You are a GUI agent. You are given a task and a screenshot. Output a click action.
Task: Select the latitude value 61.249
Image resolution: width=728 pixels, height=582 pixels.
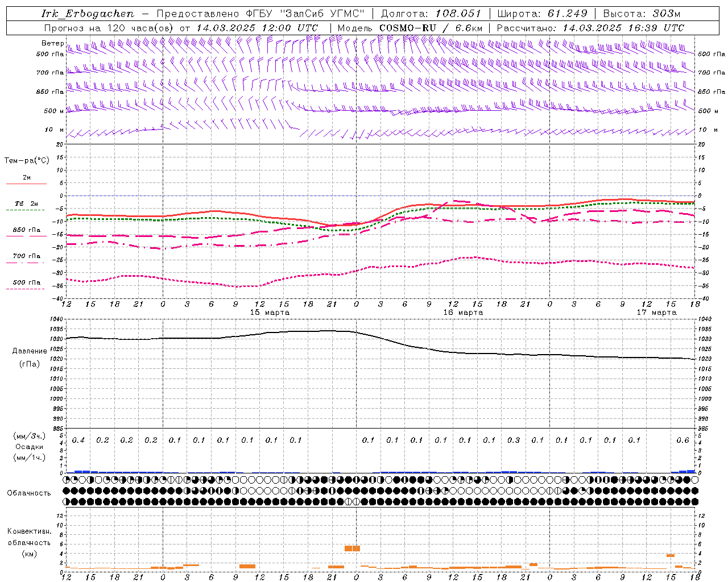point(568,14)
